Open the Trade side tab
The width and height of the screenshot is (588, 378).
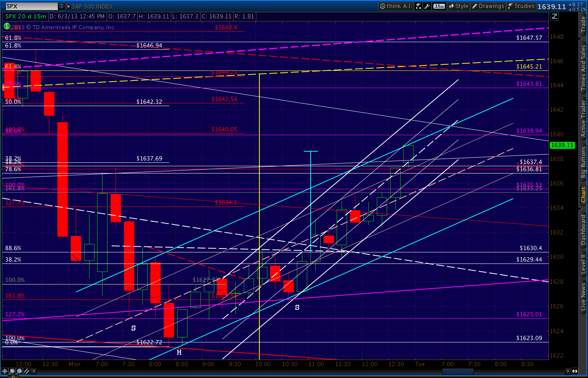(583, 25)
